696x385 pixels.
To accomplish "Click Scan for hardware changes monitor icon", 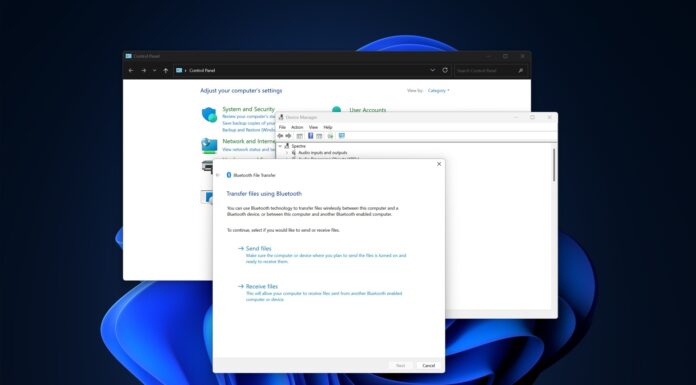I will click(341, 136).
